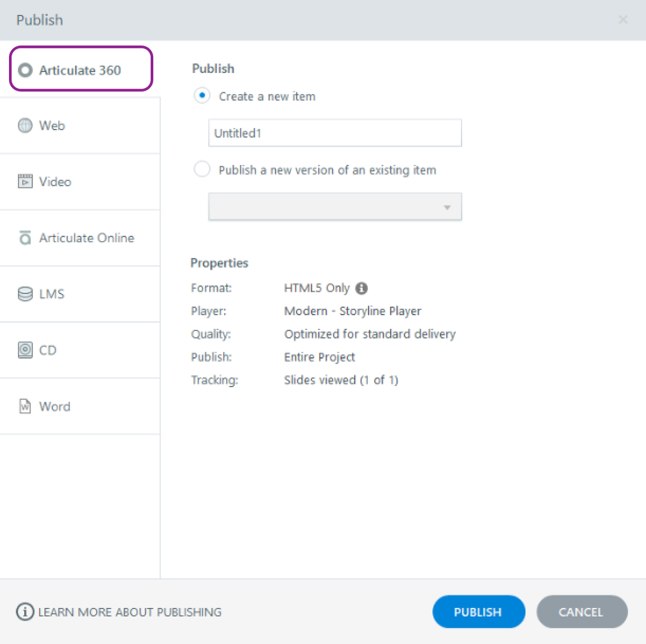Click the Word document icon

pos(25,407)
